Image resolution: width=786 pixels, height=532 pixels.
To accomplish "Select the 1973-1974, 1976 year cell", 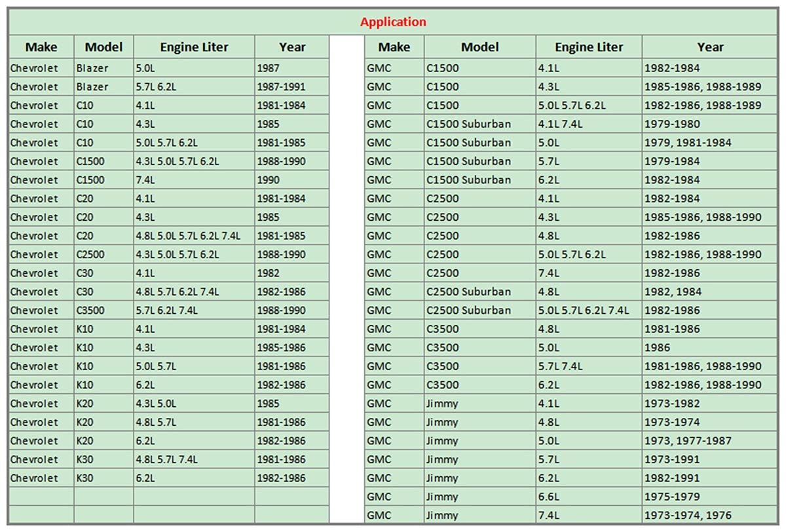I will coord(710,516).
